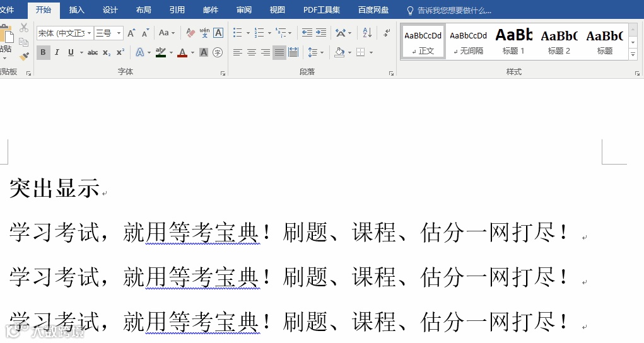Switch to the 引用 tab
Viewport: 644px width, 343px height.
(177, 10)
